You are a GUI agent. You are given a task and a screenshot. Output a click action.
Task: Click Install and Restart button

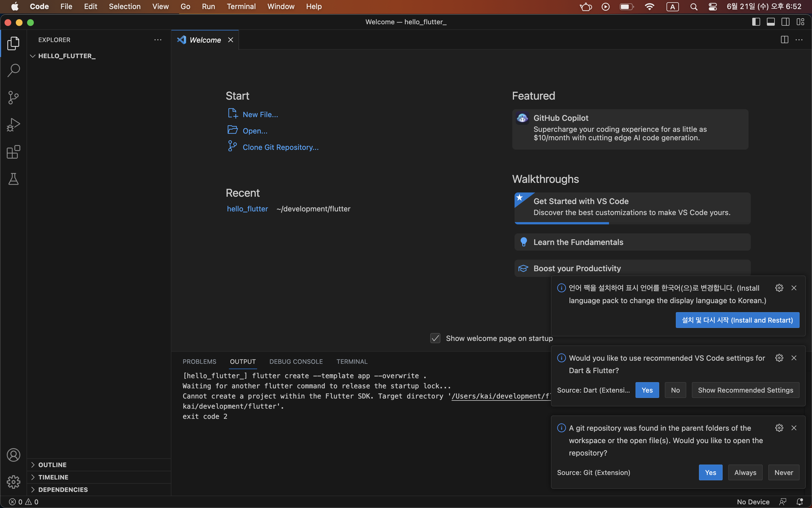pyautogui.click(x=737, y=320)
